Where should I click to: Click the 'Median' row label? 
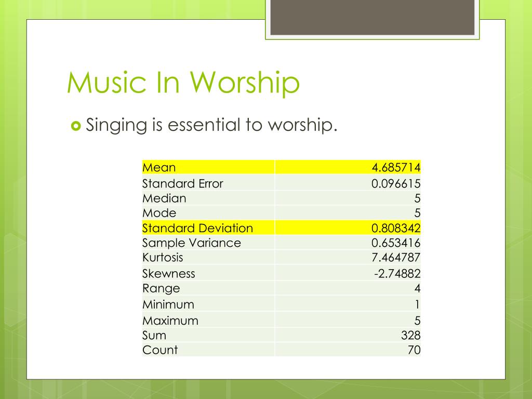[164, 198]
